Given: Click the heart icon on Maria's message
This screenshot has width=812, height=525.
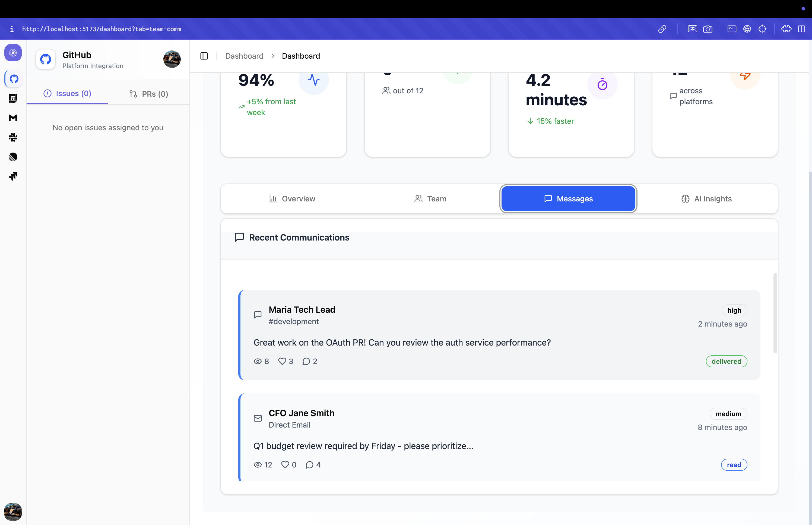Looking at the screenshot, I should tap(282, 361).
